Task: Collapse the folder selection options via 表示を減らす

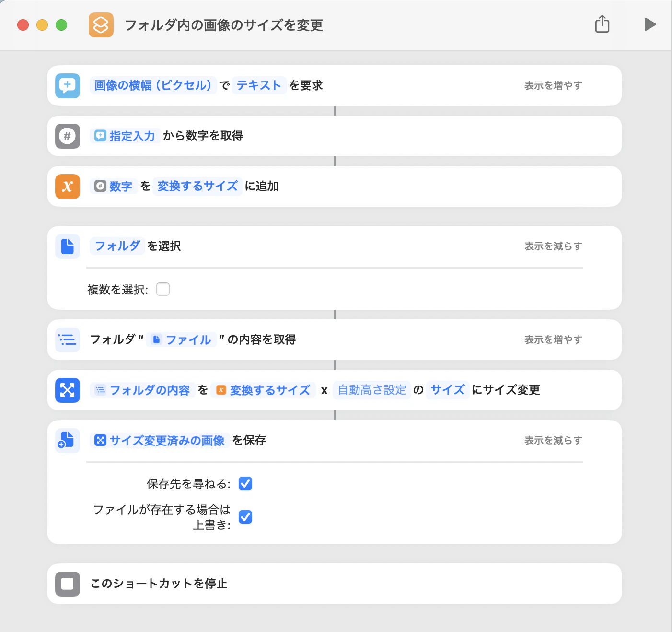Action: pos(553,246)
